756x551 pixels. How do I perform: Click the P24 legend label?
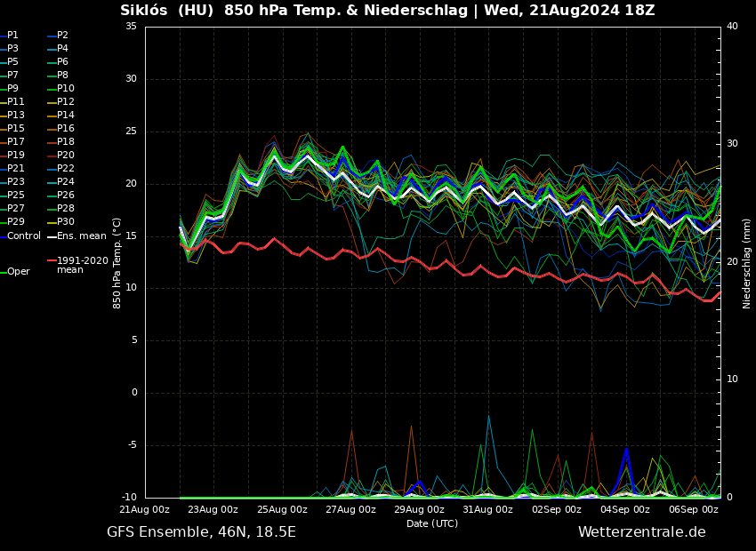pyautogui.click(x=65, y=182)
